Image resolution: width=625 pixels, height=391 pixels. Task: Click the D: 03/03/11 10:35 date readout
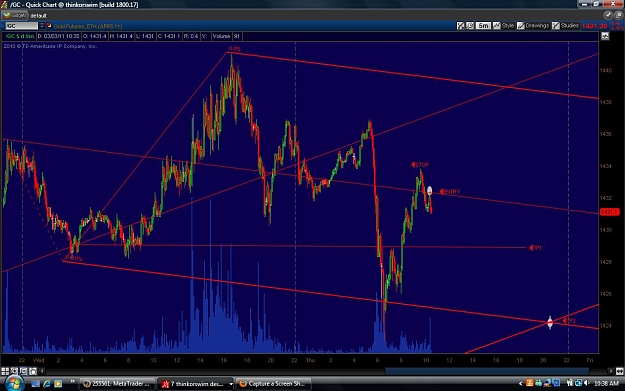point(58,36)
